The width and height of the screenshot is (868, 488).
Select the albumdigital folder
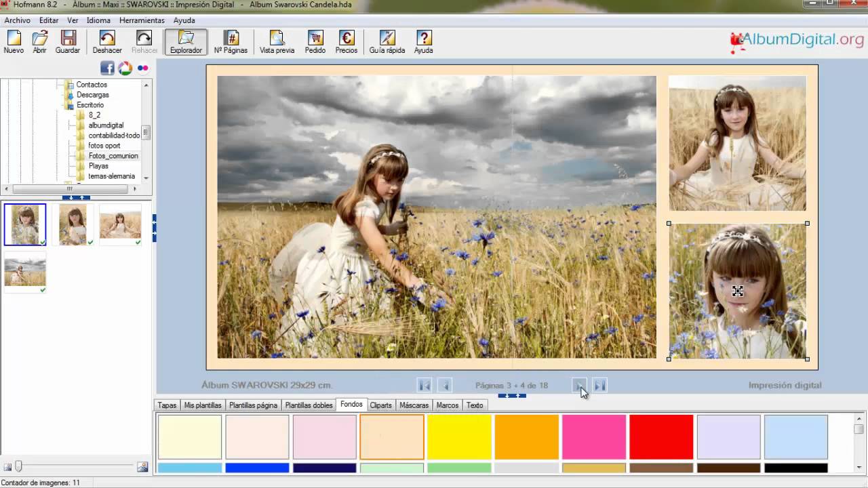pos(106,125)
